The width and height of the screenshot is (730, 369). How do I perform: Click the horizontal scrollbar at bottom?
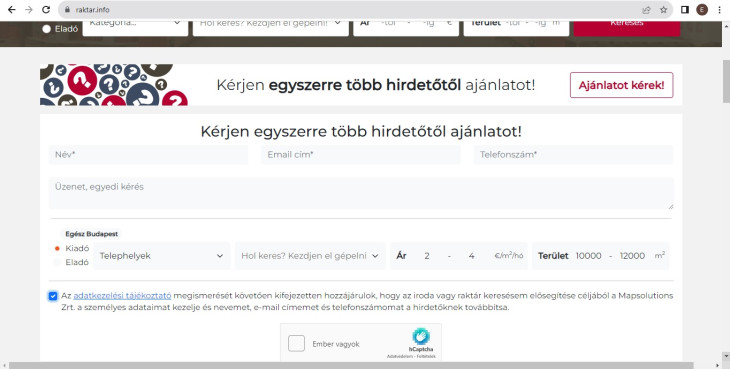(351, 366)
